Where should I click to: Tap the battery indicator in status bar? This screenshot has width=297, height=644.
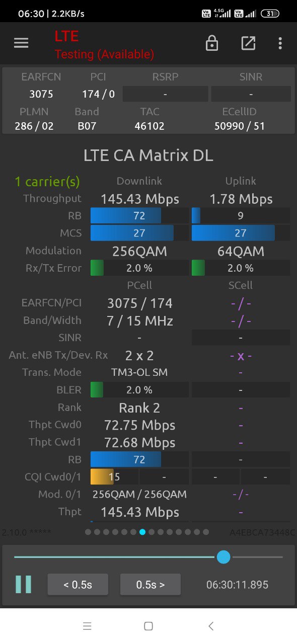point(270,14)
